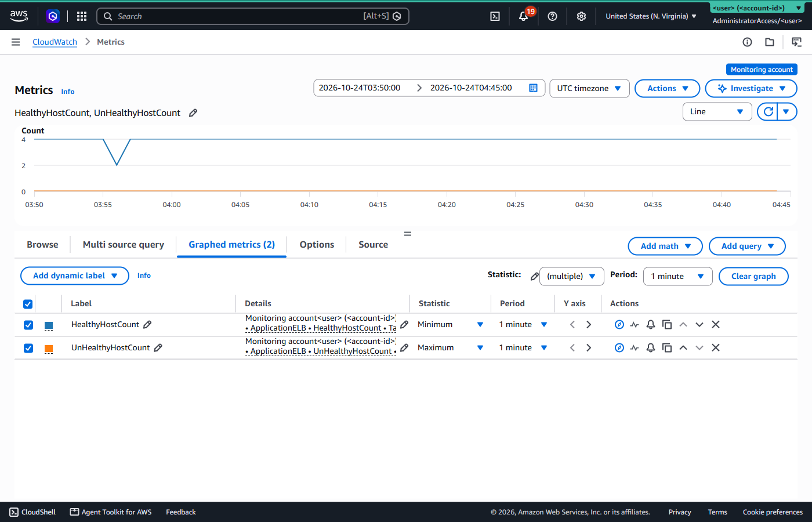
Task: Follow the CloudWatch breadcrumb link
Action: (55, 42)
